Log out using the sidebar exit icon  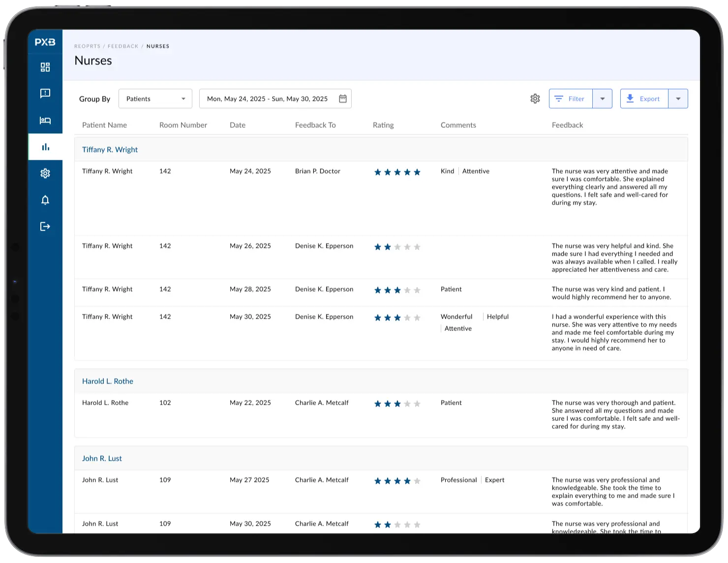[45, 226]
